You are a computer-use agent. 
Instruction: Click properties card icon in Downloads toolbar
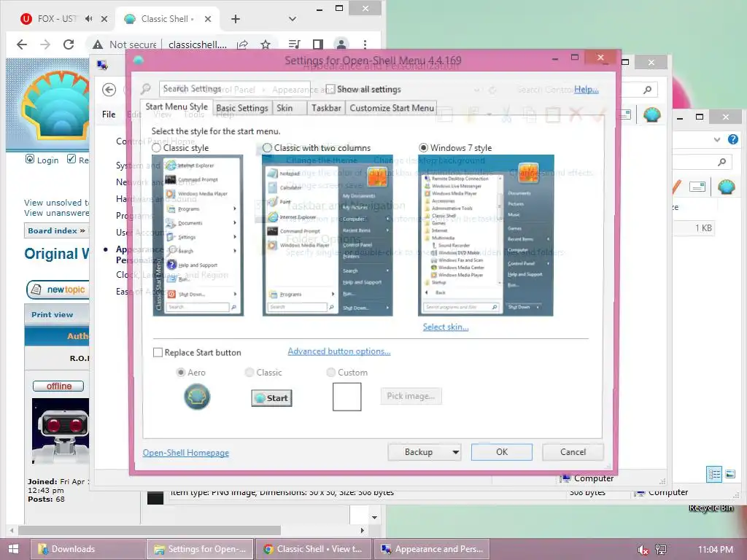tap(697, 187)
